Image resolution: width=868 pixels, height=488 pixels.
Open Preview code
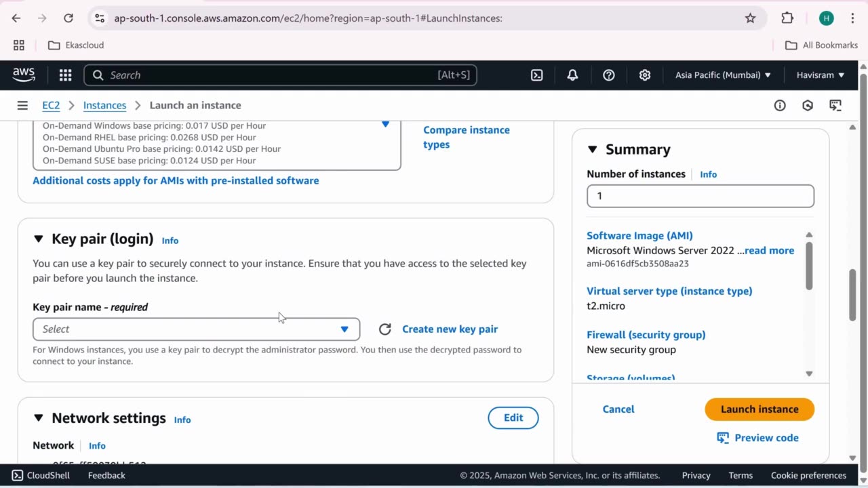point(766,438)
